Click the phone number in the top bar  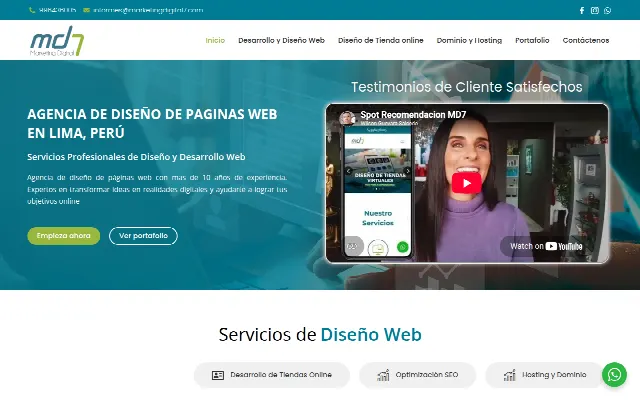pos(58,10)
